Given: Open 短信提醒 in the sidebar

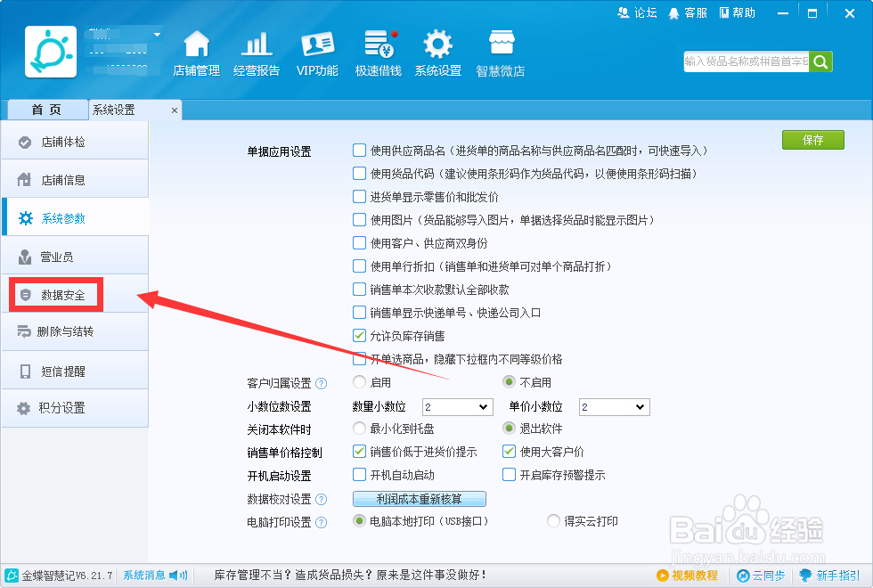Looking at the screenshot, I should (75, 371).
